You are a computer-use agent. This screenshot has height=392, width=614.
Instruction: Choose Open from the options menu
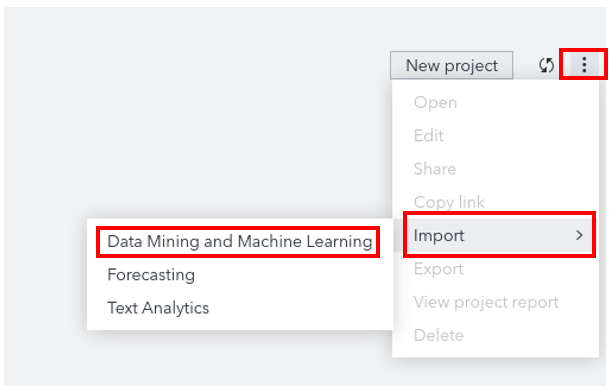pos(435,103)
